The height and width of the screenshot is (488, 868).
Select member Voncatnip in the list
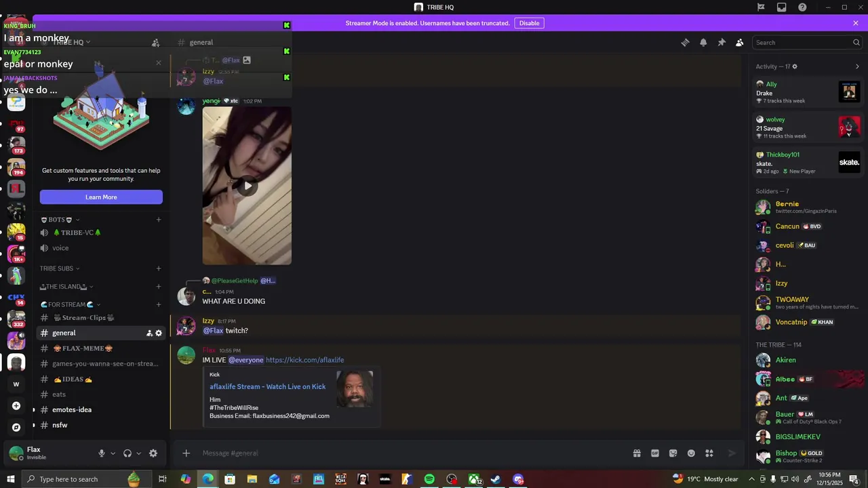coord(807,323)
